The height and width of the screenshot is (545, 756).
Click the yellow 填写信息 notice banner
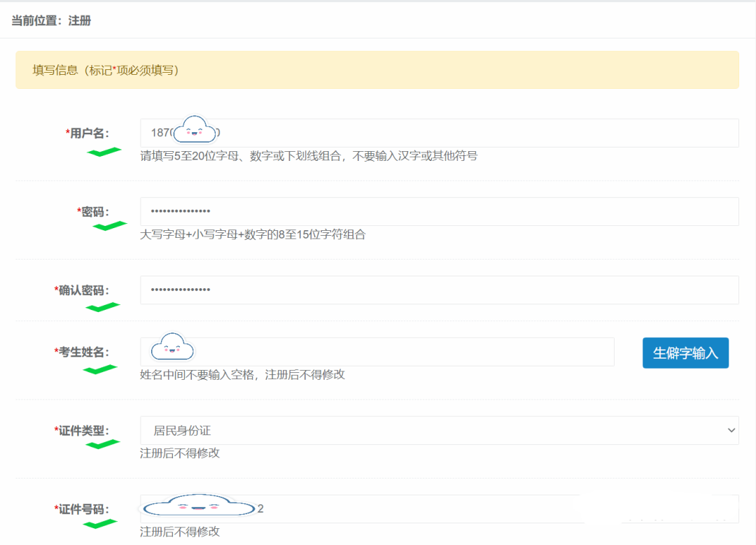point(377,70)
